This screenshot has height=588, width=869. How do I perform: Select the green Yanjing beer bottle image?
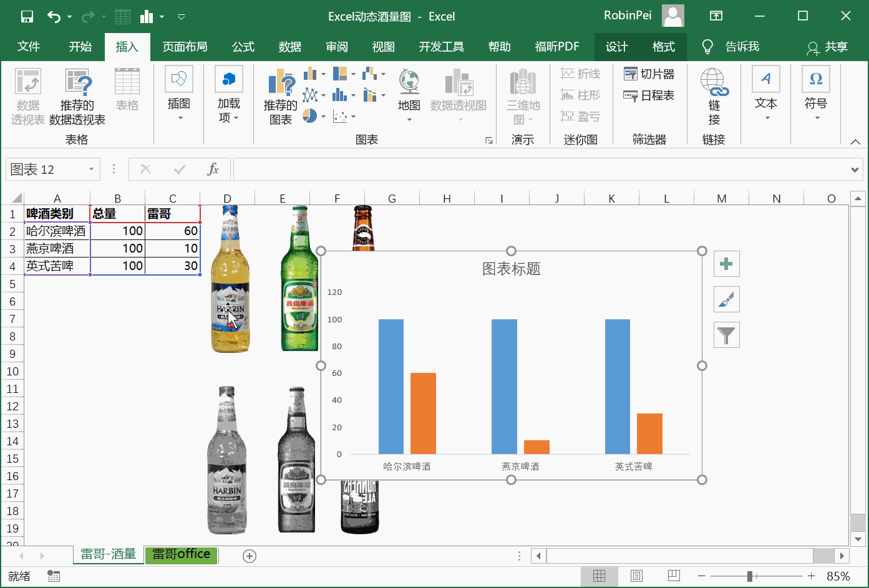click(299, 278)
